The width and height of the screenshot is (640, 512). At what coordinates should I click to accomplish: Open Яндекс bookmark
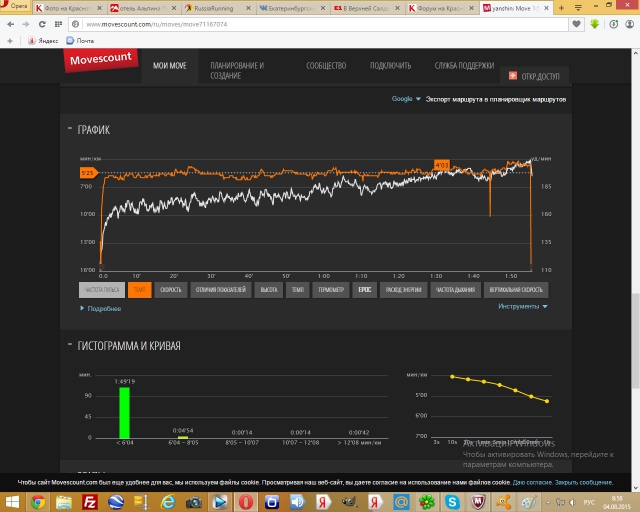[43, 41]
